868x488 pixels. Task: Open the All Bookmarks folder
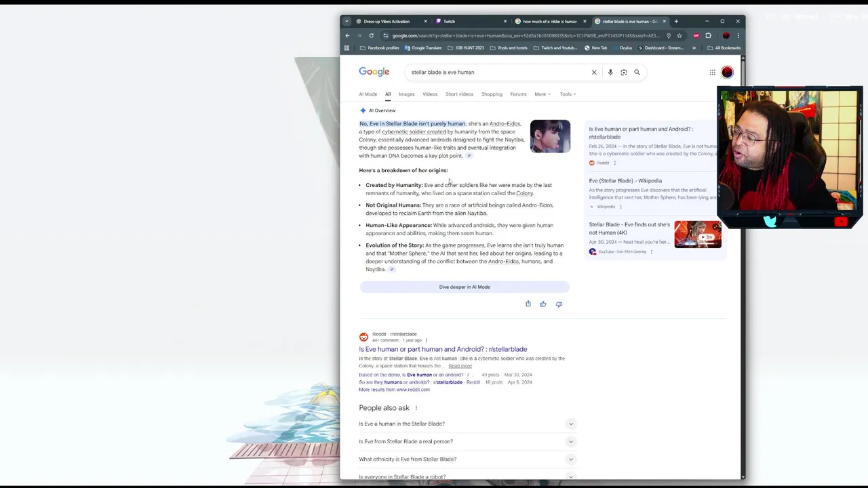pyautogui.click(x=724, y=48)
